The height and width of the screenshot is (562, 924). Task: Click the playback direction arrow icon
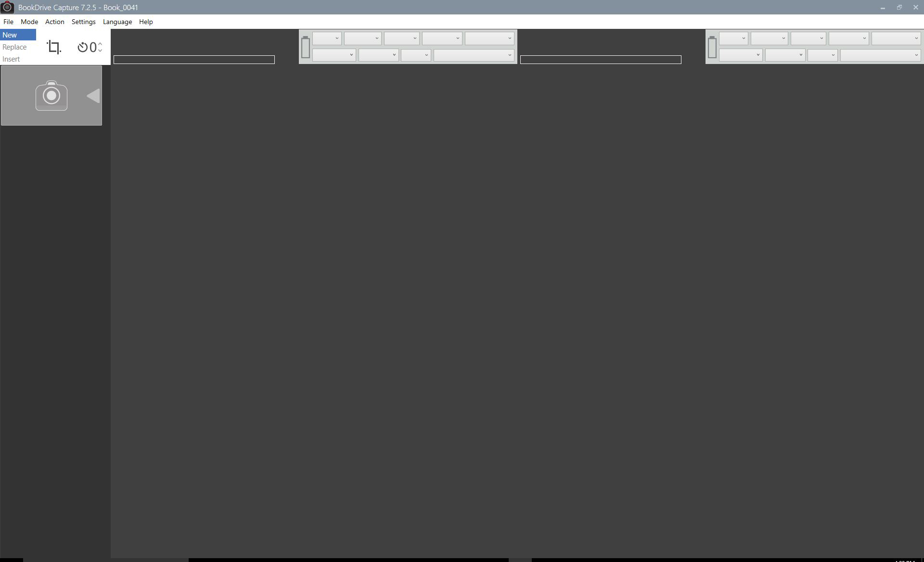(x=92, y=95)
